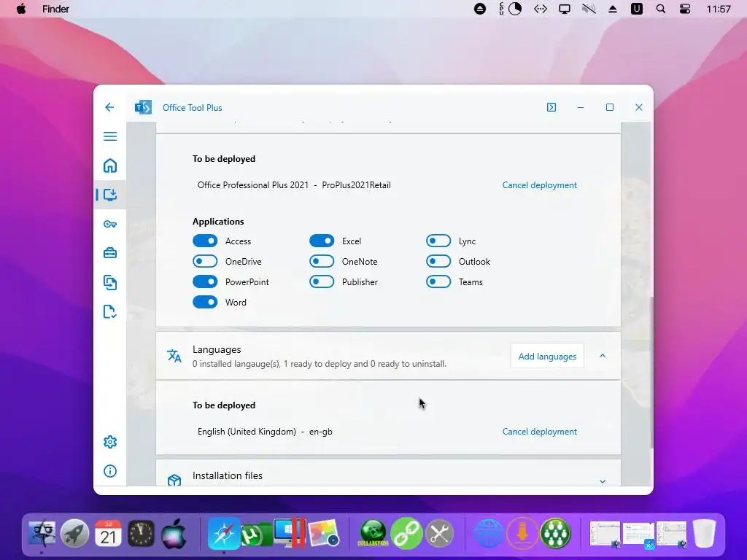
Task: Expand the Installation files section chevron
Action: 602,481
